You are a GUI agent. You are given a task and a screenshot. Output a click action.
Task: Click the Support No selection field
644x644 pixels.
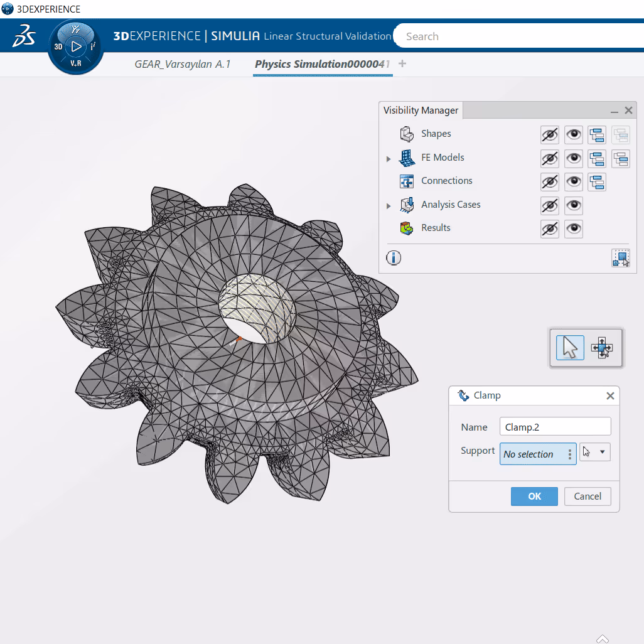point(538,454)
